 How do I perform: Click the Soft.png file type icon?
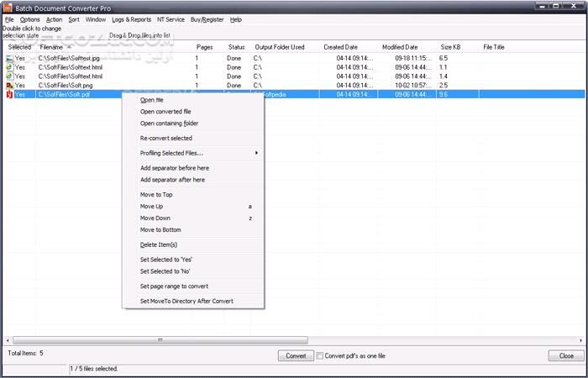coord(8,86)
